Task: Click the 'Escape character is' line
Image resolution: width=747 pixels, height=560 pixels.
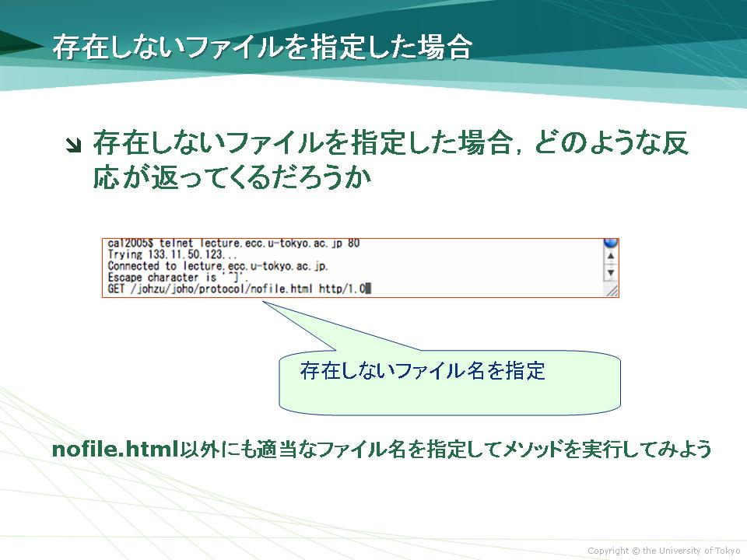Action: point(178,277)
